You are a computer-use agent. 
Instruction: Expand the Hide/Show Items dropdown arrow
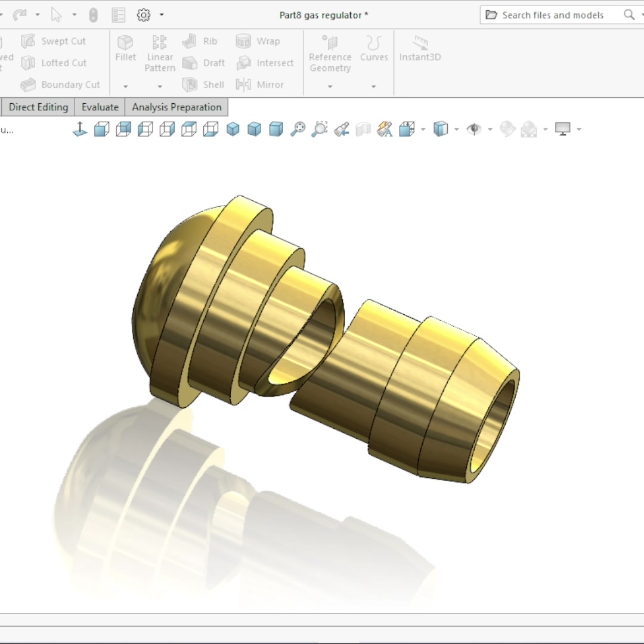point(490,129)
